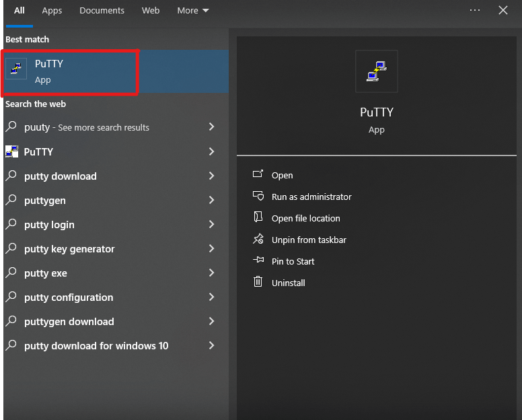Click the PuTTY title in preview pane

[x=377, y=112]
